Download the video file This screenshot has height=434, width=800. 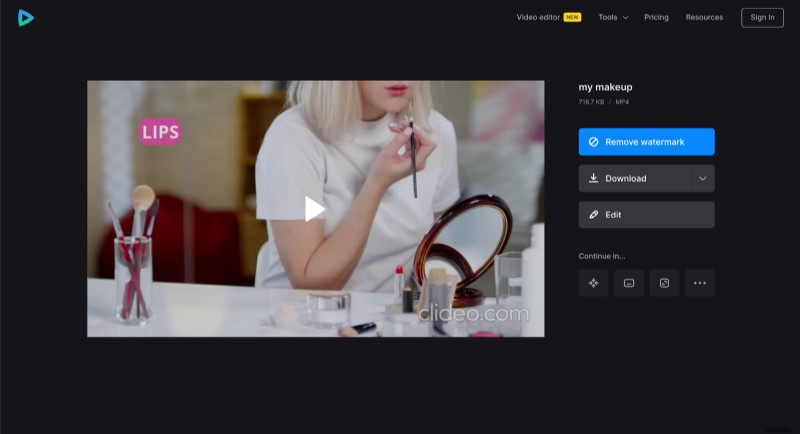pyautogui.click(x=635, y=178)
